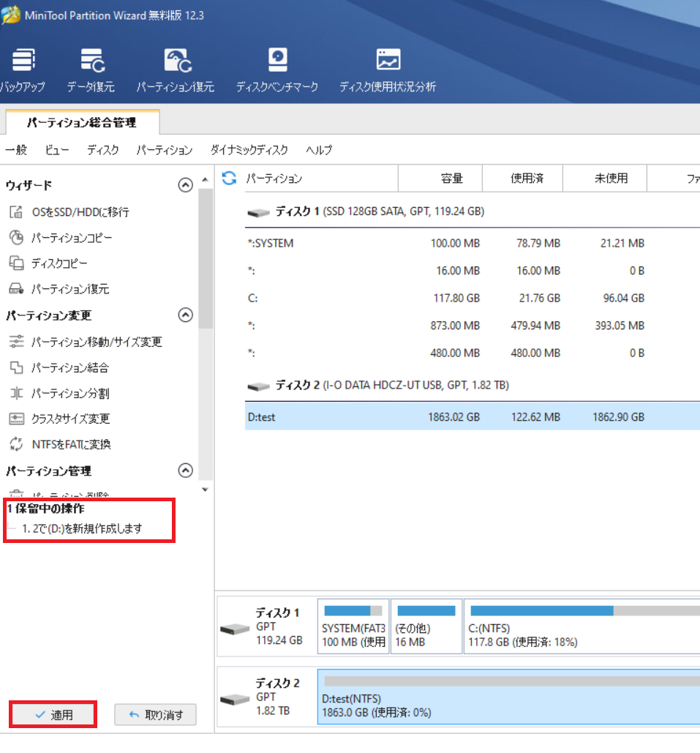Launch データ復元 (Data Recovery)

(x=91, y=70)
